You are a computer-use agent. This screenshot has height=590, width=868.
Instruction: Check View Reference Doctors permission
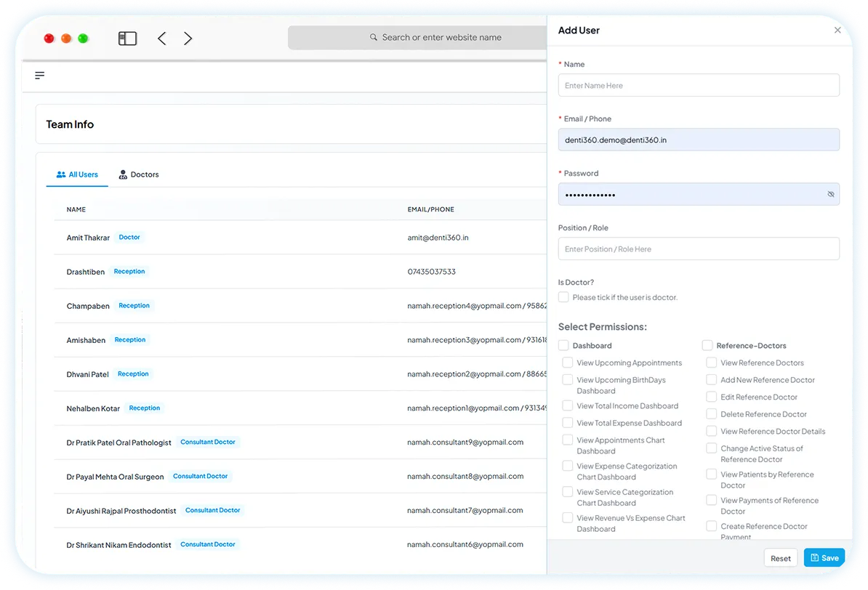[x=712, y=363]
